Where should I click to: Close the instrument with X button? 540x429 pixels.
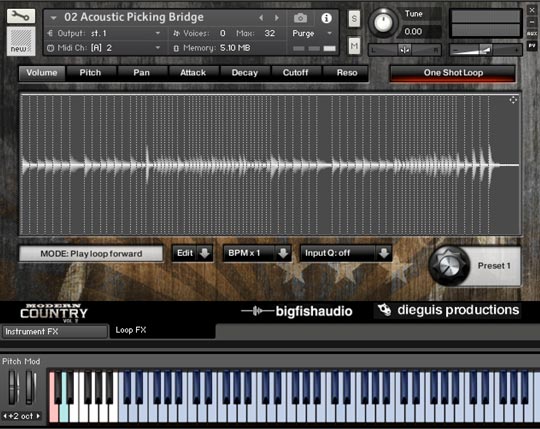[532, 10]
